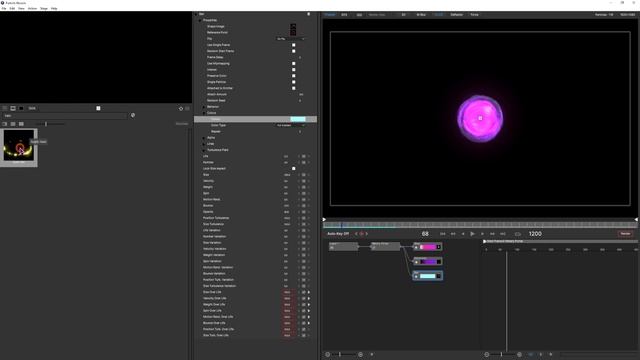Viewport: 640px width, 360px height.
Task: Toggle Attached to Emitter checkbox
Action: coord(293,88)
